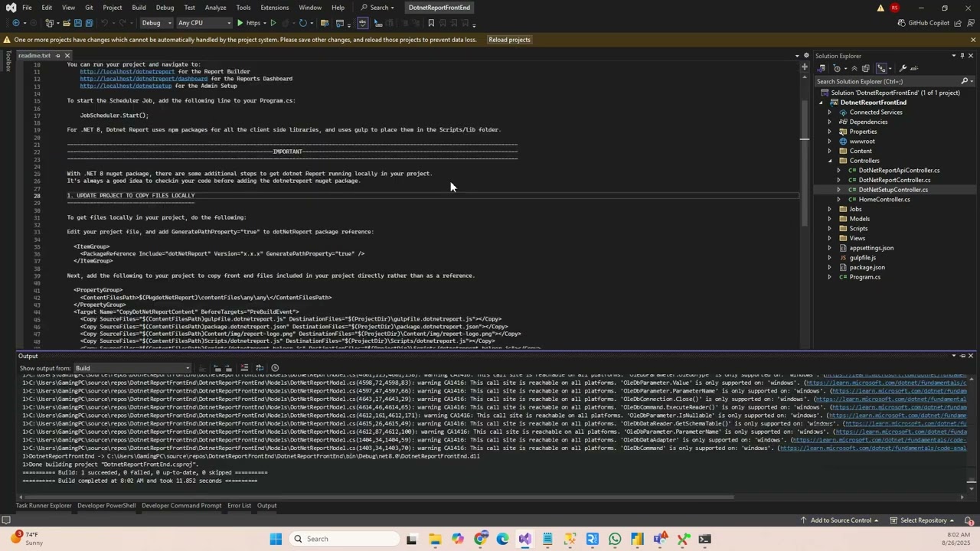
Task: Click the Pending Changes Filter clock icon
Action: tap(837, 68)
